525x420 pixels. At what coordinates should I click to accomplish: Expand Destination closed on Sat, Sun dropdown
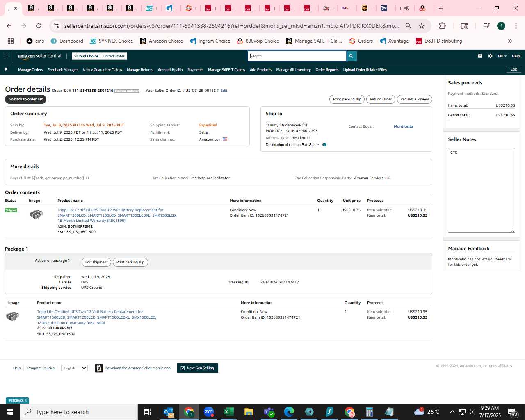coord(292,145)
